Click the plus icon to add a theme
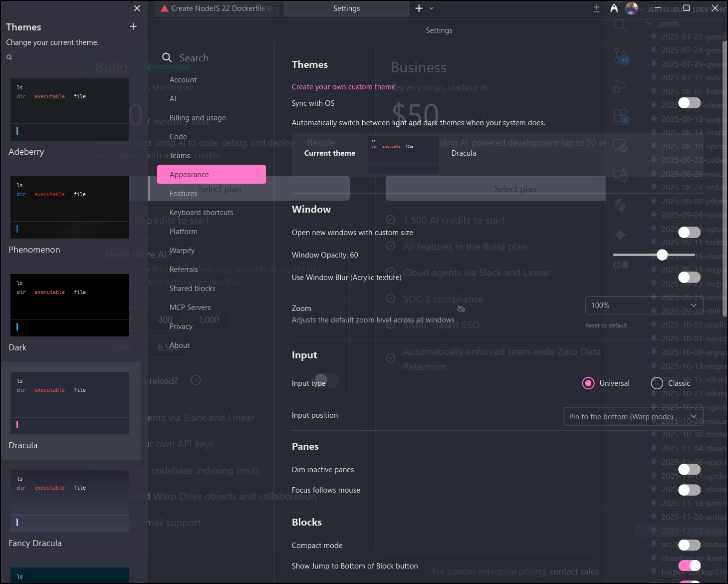 tap(133, 26)
